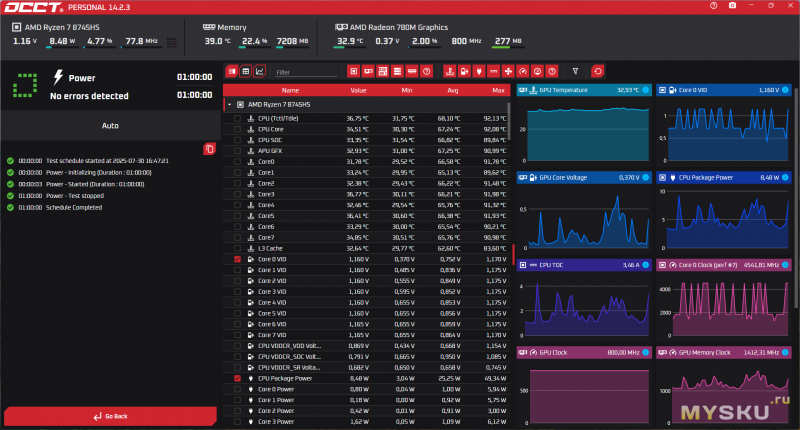Check the CPU Core temperature checkbox
Image resolution: width=800 pixels, height=430 pixels.
coord(237,129)
